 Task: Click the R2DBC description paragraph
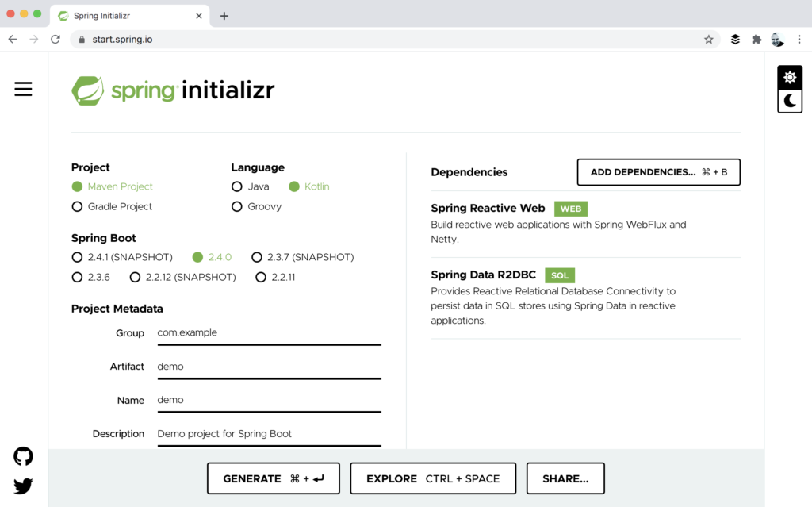click(553, 305)
